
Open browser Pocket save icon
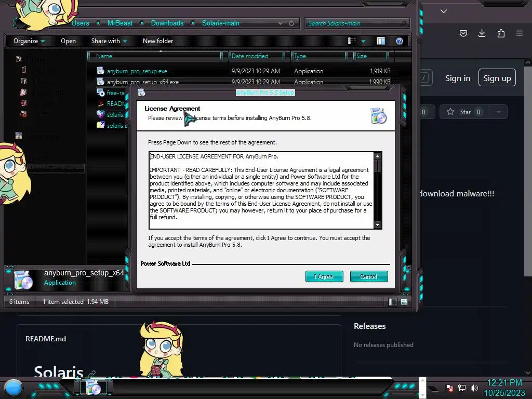point(463,33)
